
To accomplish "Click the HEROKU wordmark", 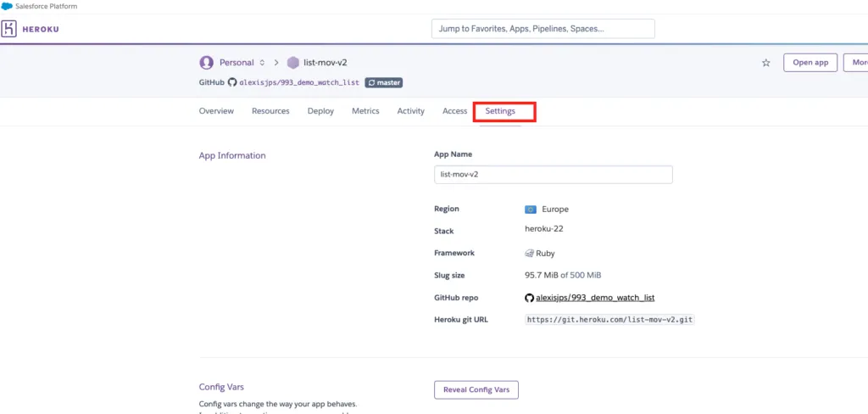I will (x=41, y=29).
